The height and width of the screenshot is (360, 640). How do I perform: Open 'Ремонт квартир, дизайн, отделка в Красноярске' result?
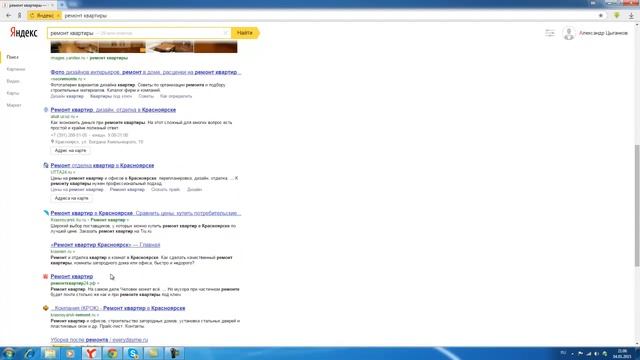click(113, 110)
